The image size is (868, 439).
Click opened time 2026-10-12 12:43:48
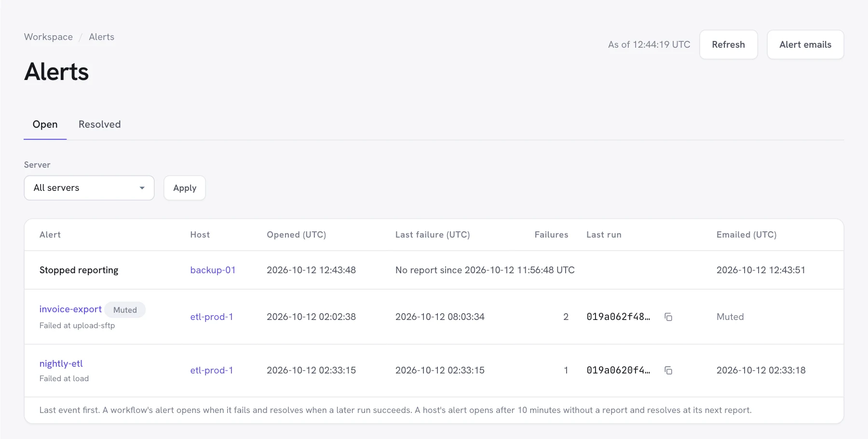coord(311,270)
